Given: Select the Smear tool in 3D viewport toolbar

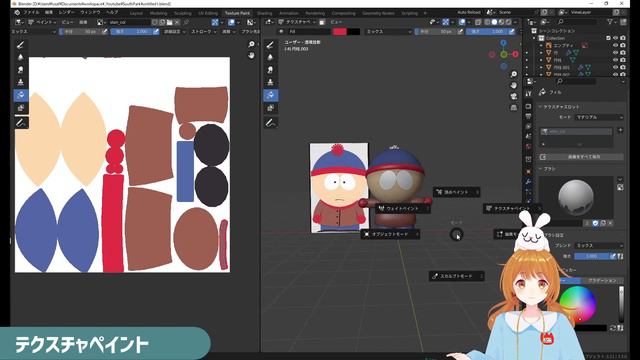Looking at the screenshot, I should 270,70.
